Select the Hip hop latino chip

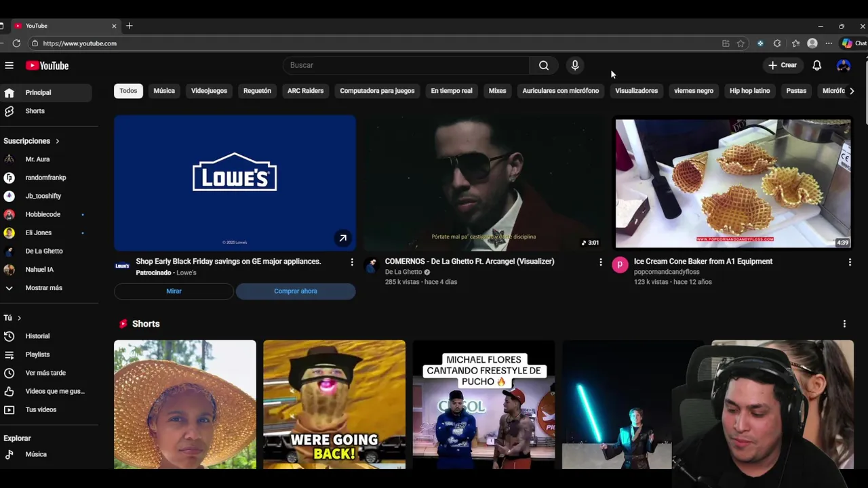[750, 91]
